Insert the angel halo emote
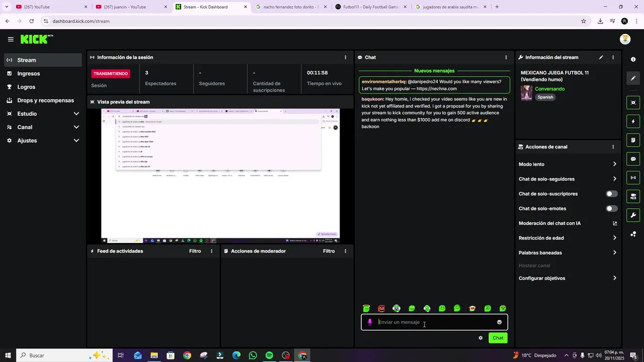The image size is (644, 362). [366, 308]
